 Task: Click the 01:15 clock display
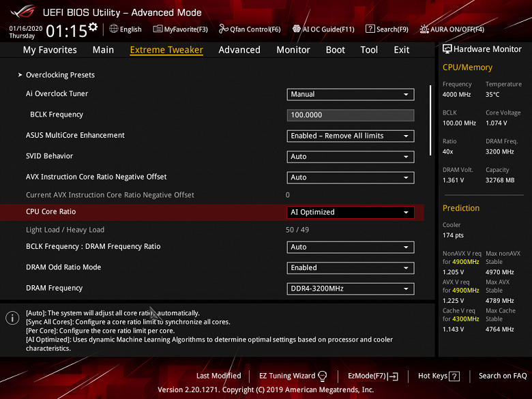[x=67, y=31]
